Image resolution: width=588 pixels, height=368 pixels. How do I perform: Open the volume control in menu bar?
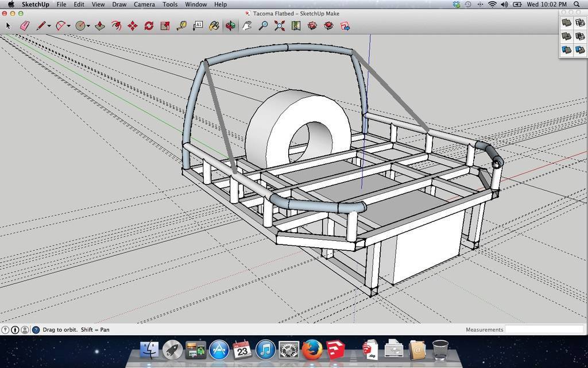504,5
